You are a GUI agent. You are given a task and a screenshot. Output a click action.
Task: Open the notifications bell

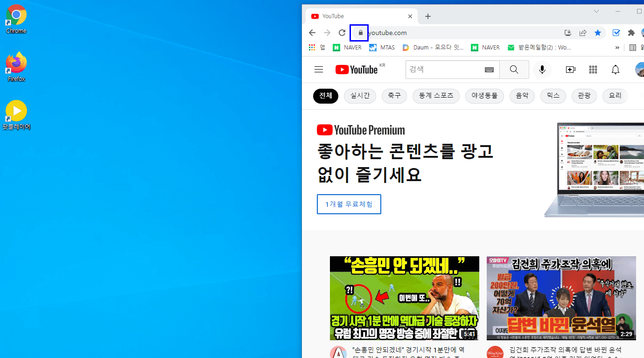pos(616,70)
